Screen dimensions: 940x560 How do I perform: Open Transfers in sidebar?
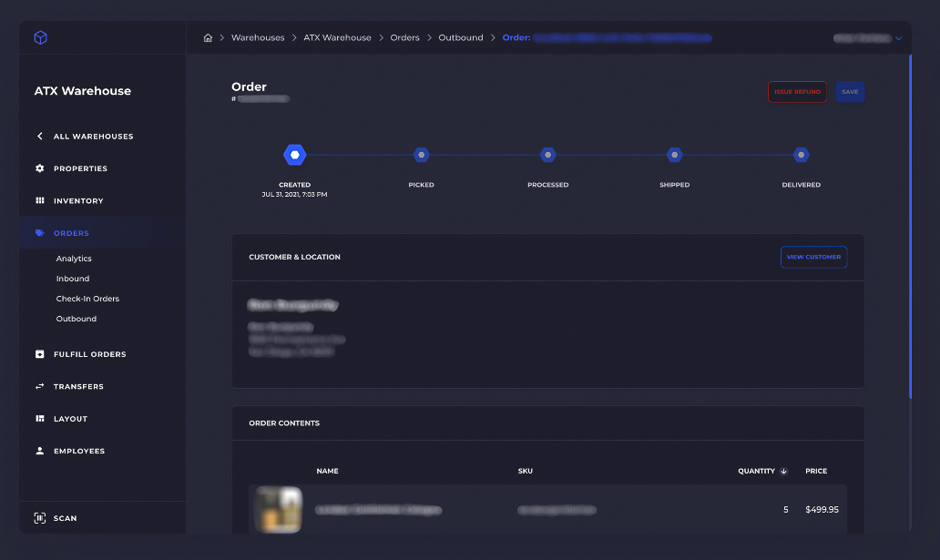click(x=78, y=387)
